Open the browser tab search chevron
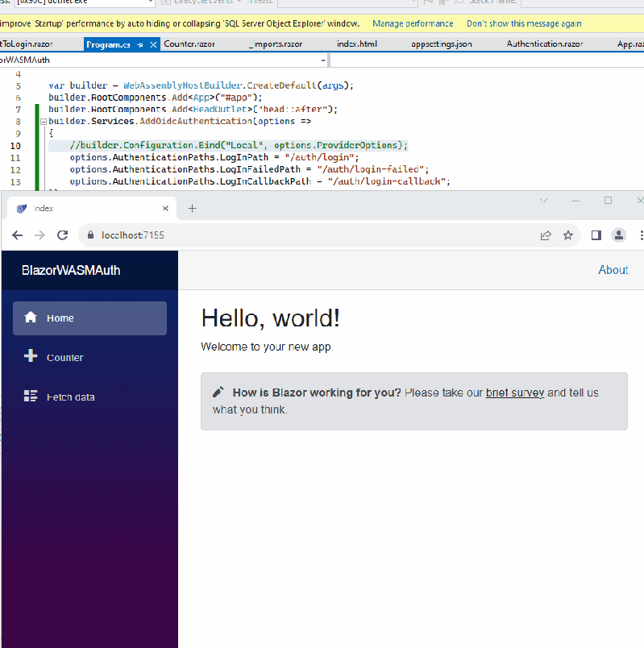The image size is (644, 648). coord(543,201)
